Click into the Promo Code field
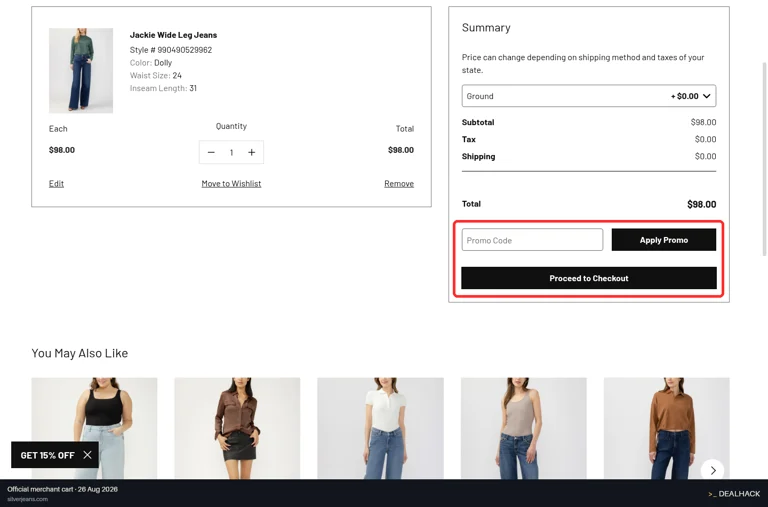The height and width of the screenshot is (507, 768). (532, 240)
